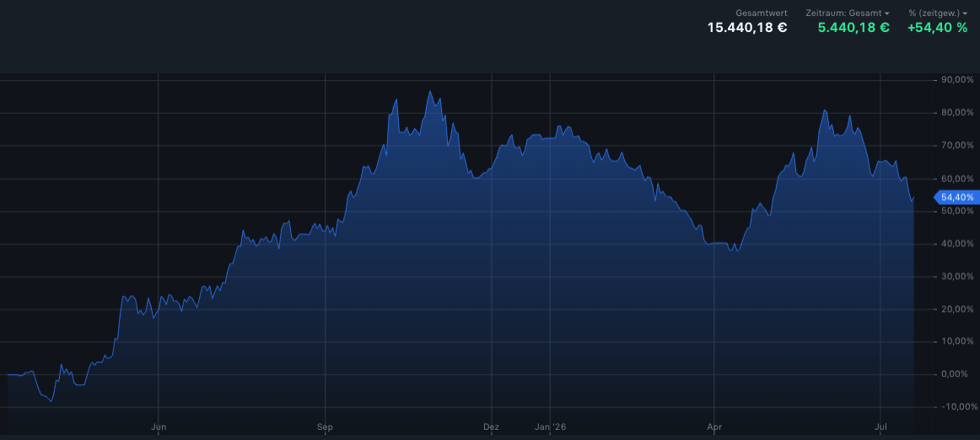The height and width of the screenshot is (440, 980).
Task: Click the small arrow beside Zeitraum: Gesamt
Action: coord(887,13)
